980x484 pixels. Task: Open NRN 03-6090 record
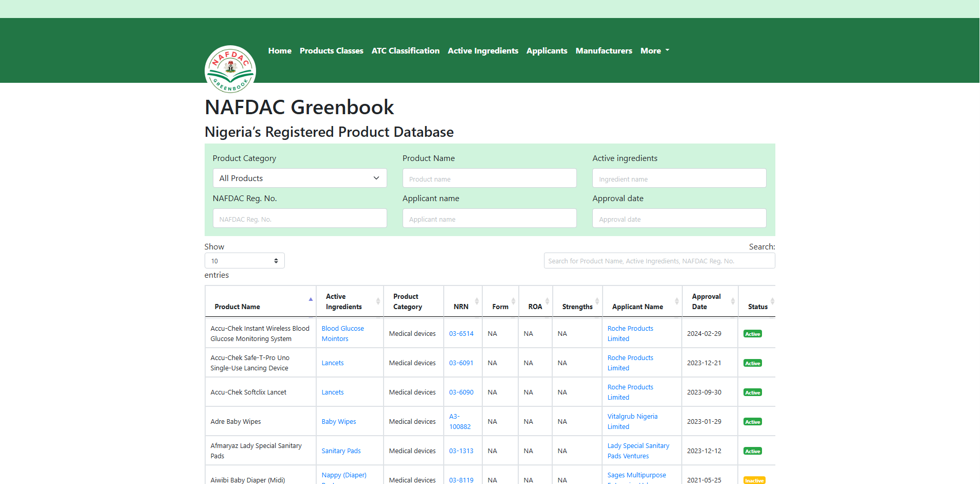461,392
